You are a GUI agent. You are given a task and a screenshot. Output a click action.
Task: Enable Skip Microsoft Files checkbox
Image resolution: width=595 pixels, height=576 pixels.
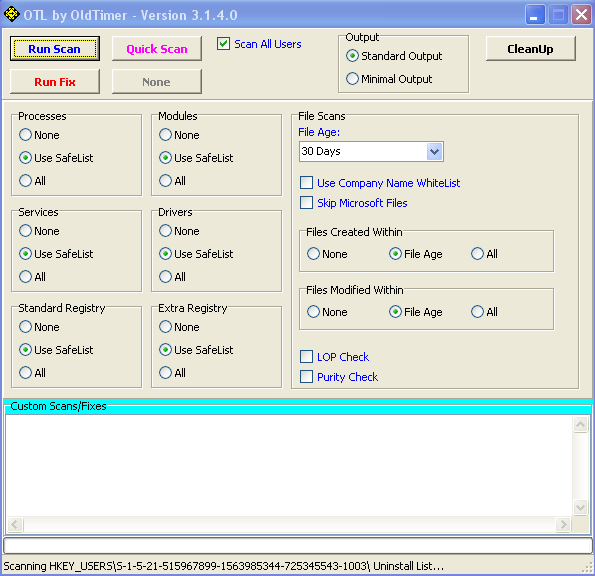(306, 203)
